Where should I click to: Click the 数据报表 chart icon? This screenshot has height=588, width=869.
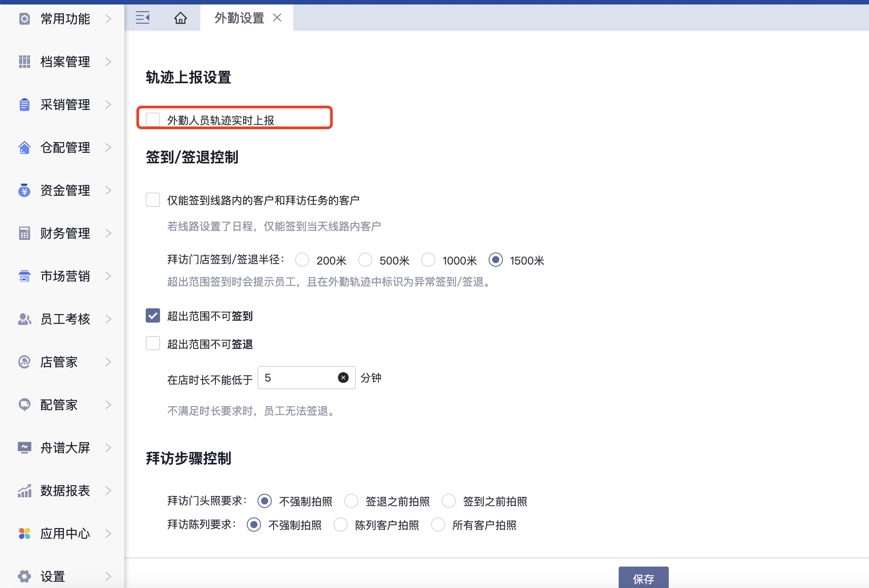24,491
